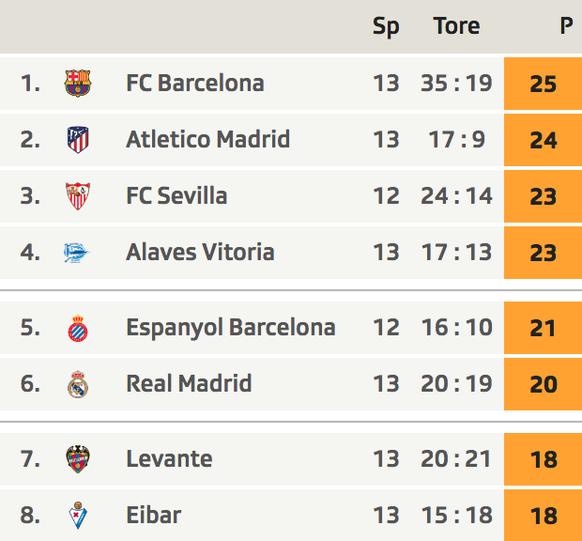Select FC Barcelona's 25 points cell
The height and width of the screenshot is (541, 582).
coord(543,83)
